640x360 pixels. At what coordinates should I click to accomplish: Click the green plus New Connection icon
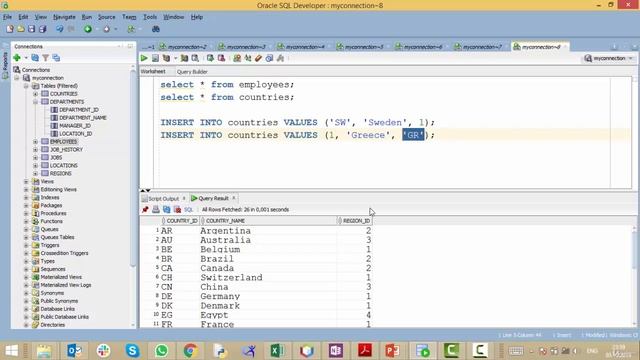(17, 58)
